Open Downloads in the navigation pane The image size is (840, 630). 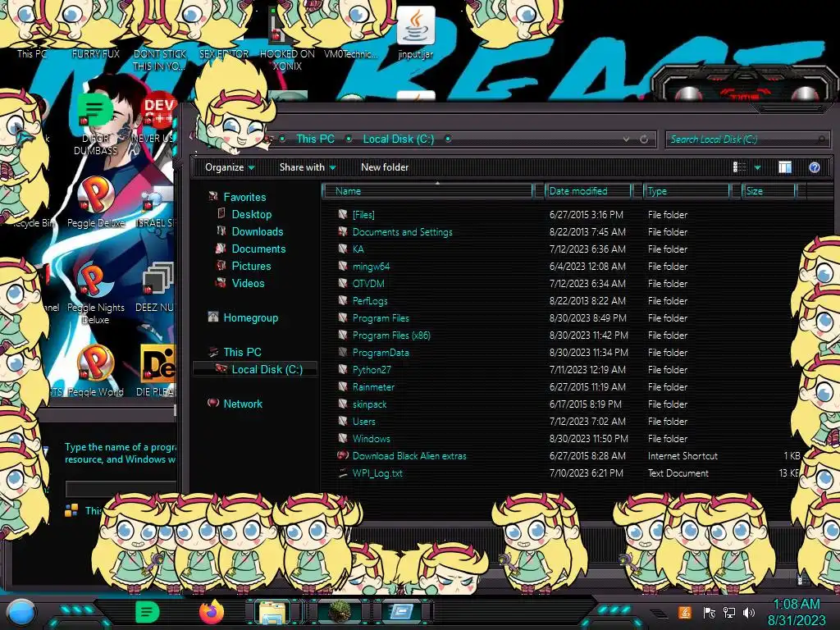257,231
